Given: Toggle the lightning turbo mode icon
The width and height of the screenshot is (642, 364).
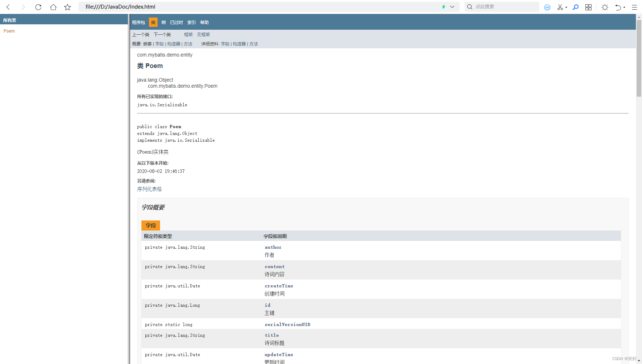Looking at the screenshot, I should 443,7.
